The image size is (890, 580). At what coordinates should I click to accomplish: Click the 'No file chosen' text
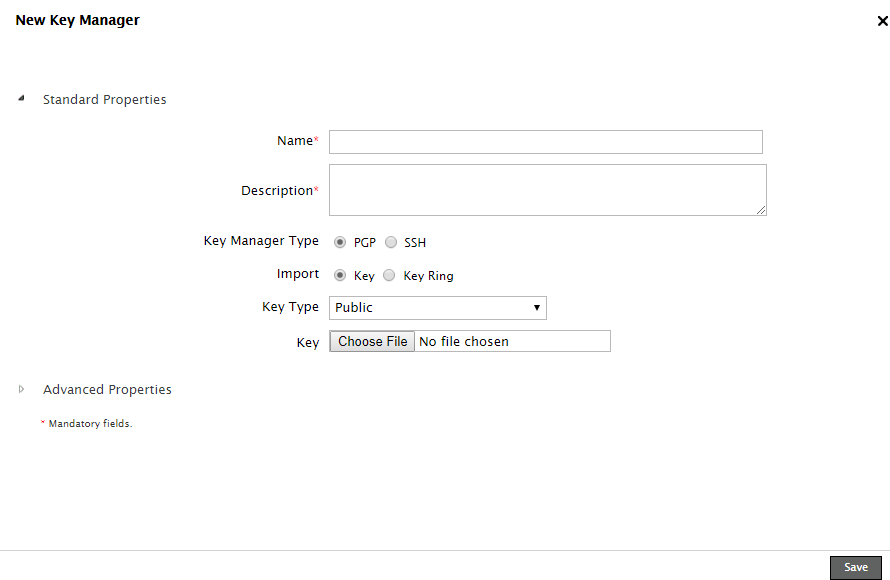(464, 342)
